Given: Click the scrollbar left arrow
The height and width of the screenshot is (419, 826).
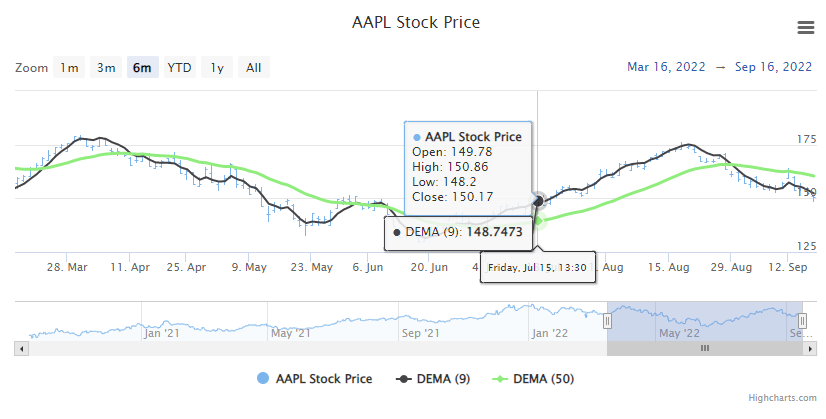Looking at the screenshot, I should (20, 348).
